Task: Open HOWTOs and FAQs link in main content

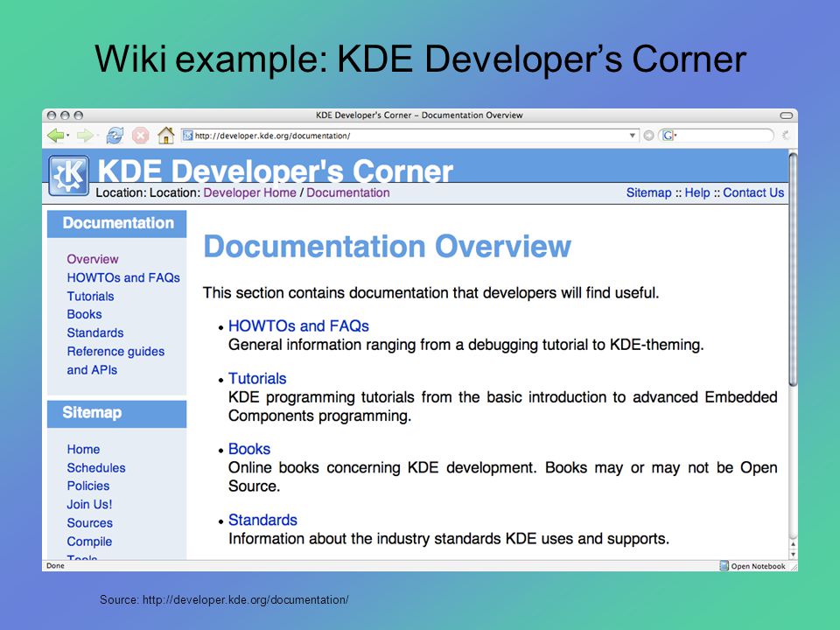Action: [298, 326]
